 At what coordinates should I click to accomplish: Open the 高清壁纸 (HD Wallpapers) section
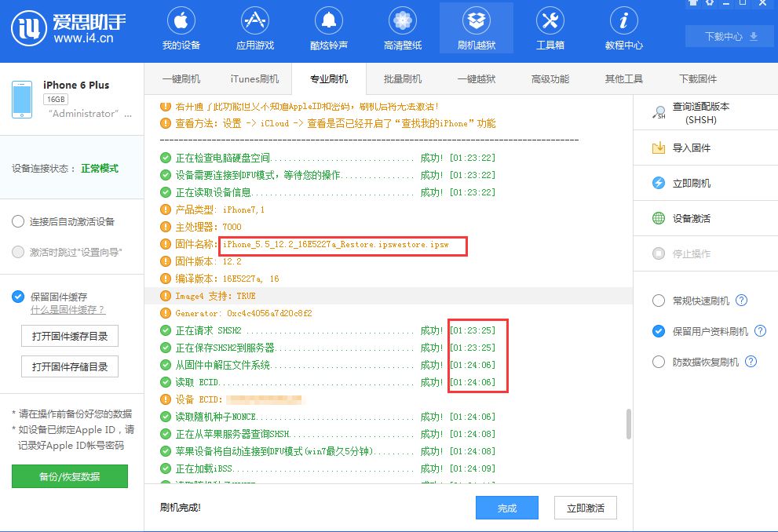(402, 27)
